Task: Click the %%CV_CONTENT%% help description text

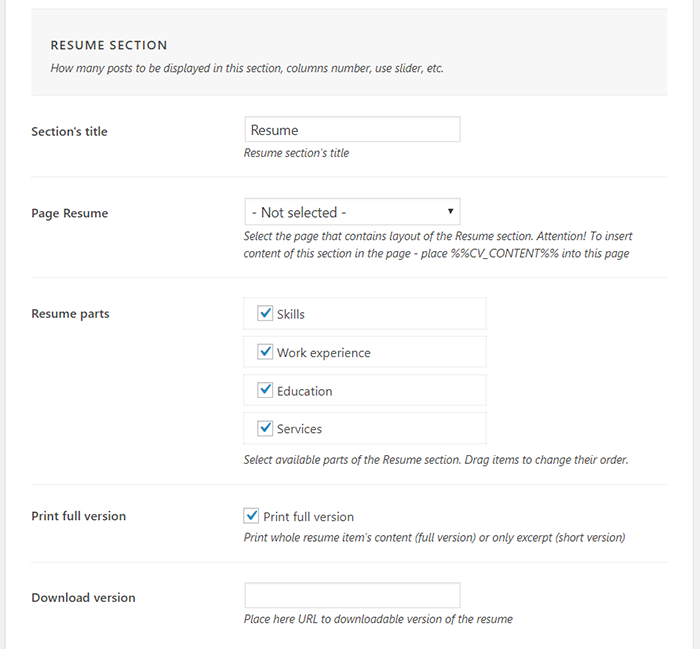Action: pos(437,245)
